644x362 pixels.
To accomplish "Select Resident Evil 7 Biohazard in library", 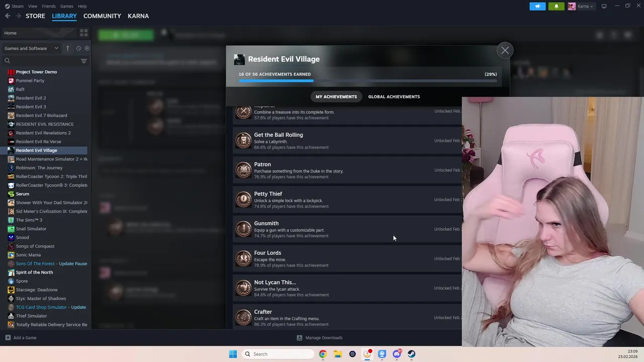I will (x=41, y=115).
